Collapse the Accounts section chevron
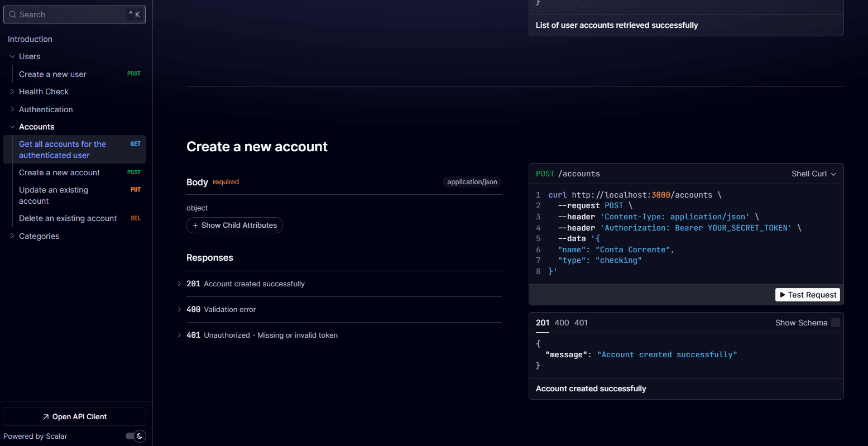The image size is (868, 446). (x=12, y=127)
